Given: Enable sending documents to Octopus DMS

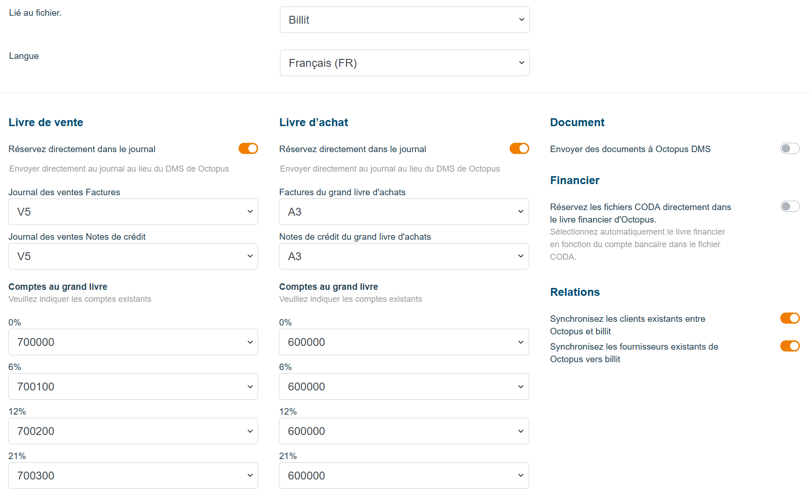Looking at the screenshot, I should [790, 149].
